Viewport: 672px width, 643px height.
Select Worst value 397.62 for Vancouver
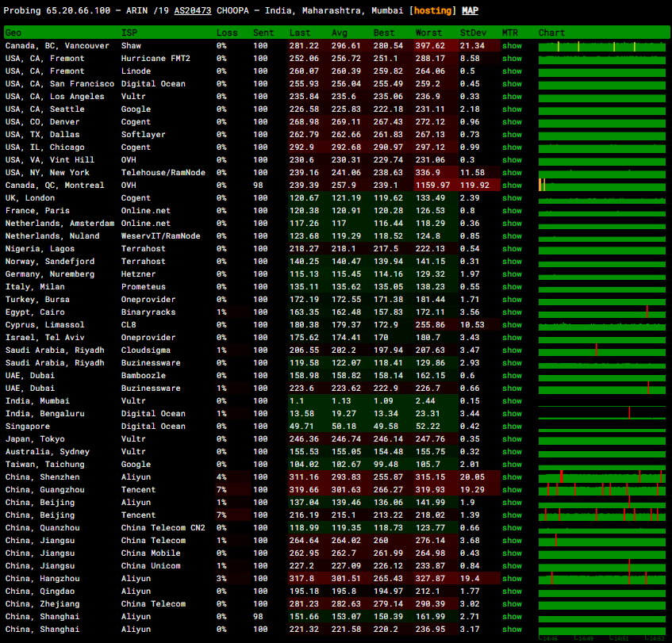coord(430,46)
